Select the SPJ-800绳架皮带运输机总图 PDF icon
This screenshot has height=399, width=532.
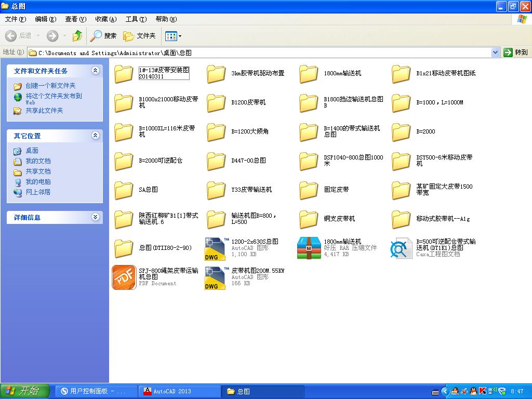pyautogui.click(x=124, y=277)
